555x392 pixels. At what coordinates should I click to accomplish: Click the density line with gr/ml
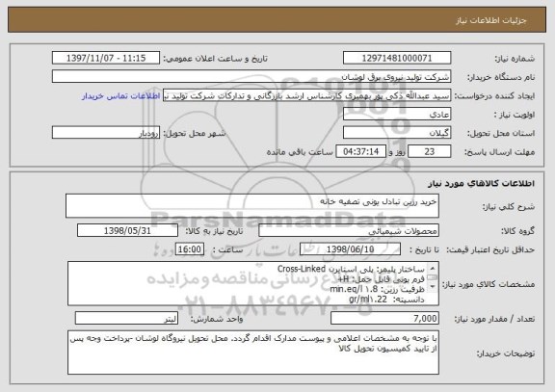[x=387, y=300]
